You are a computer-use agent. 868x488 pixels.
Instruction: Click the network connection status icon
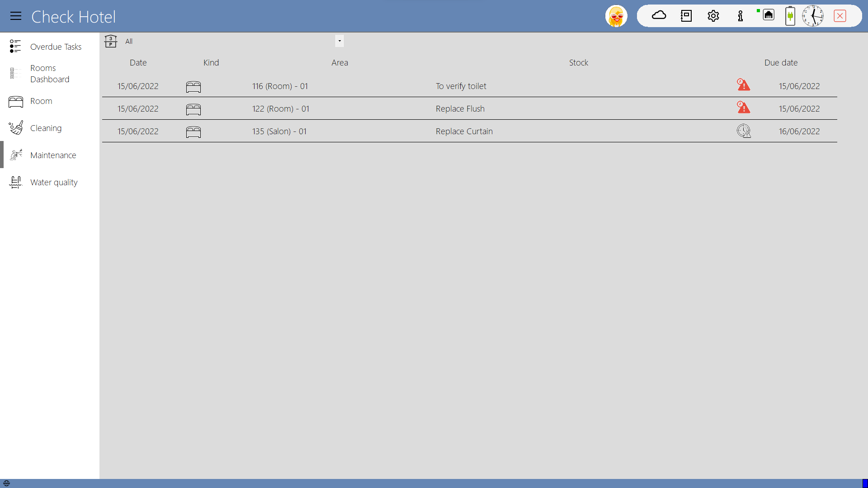[768, 15]
